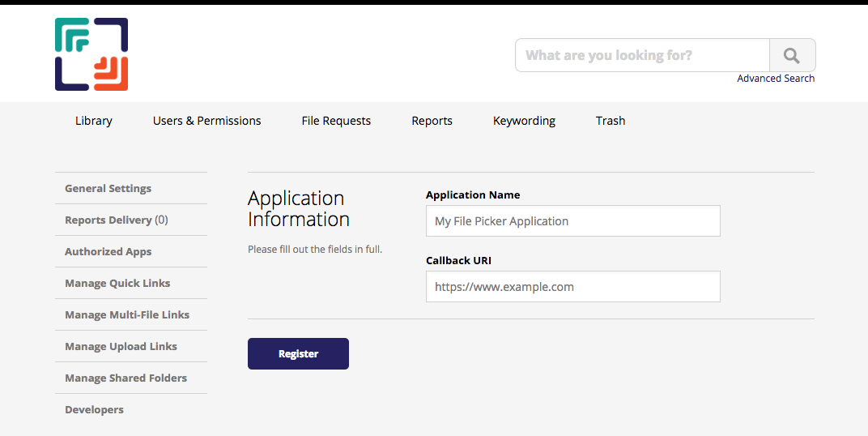Open the Trash section
The height and width of the screenshot is (436, 868).
pyautogui.click(x=610, y=121)
